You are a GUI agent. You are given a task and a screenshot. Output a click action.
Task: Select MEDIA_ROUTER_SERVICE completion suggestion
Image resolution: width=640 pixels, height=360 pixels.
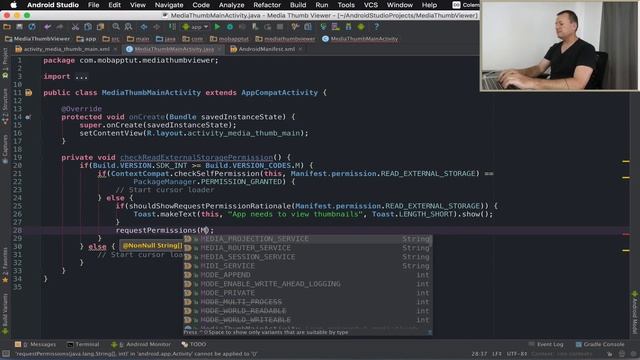pyautogui.click(x=308, y=248)
